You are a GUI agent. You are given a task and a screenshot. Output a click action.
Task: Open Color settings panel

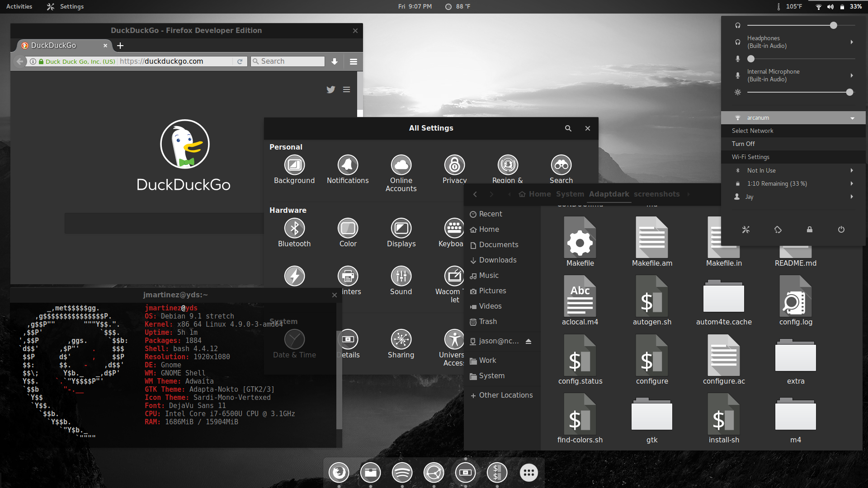coord(348,233)
